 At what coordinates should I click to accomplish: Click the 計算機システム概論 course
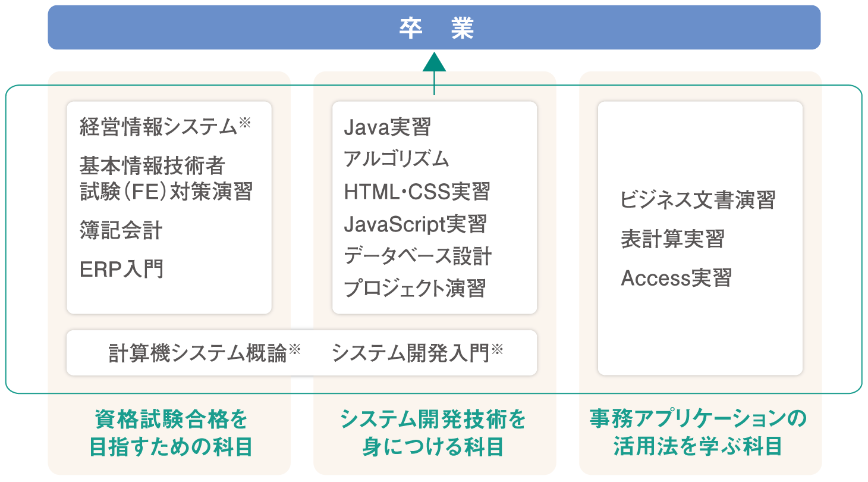[205, 353]
